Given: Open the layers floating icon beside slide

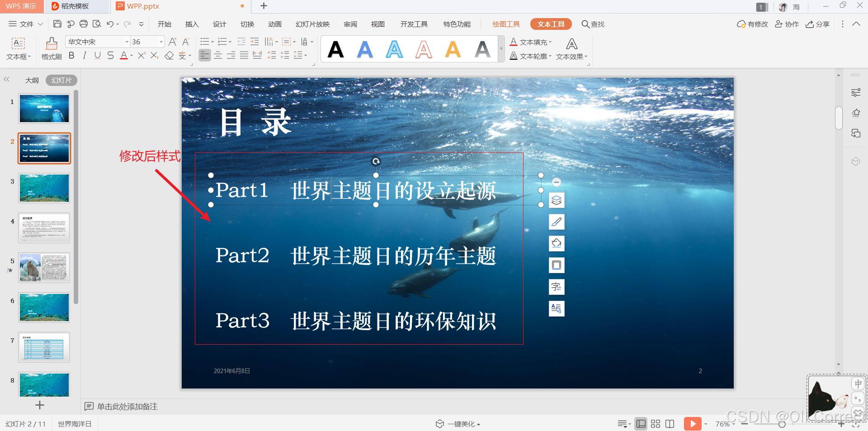Looking at the screenshot, I should tap(557, 200).
